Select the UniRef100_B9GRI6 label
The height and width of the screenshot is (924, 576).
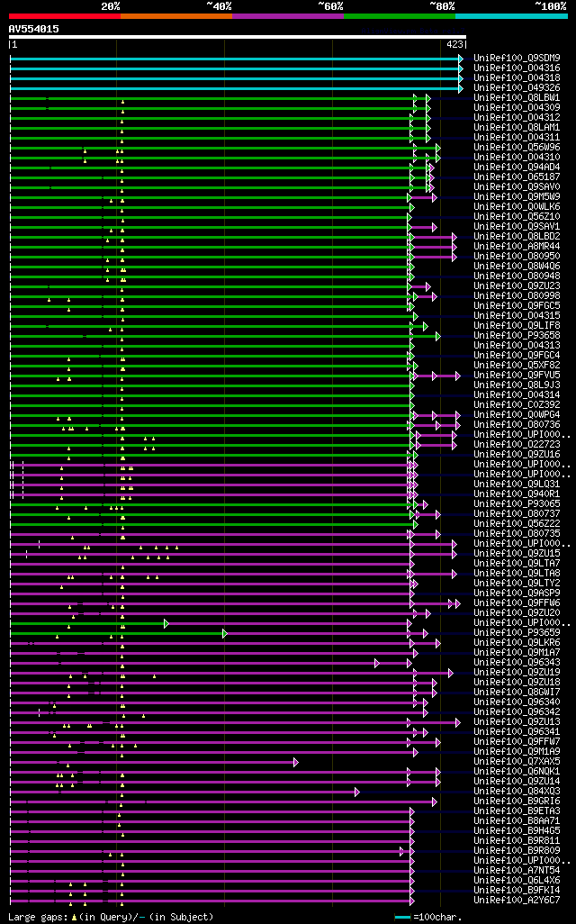pos(517,801)
